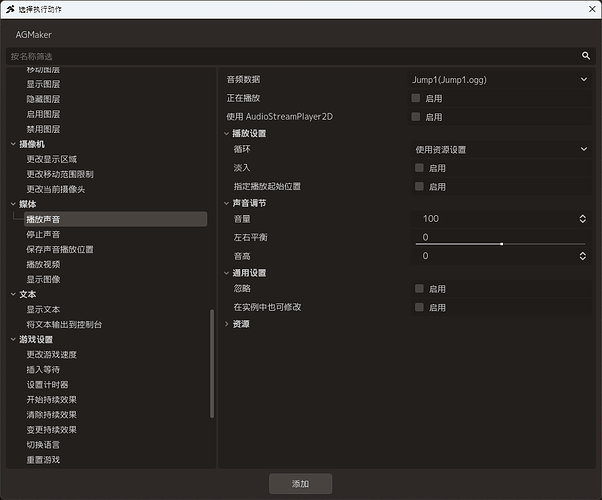Enable the 正在播放 checkbox
This screenshot has width=602, height=500.
[x=416, y=98]
